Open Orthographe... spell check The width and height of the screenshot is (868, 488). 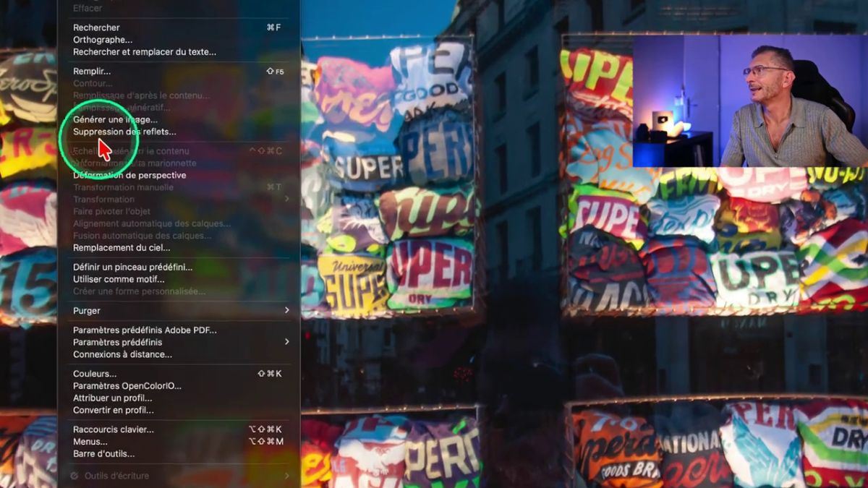point(103,40)
